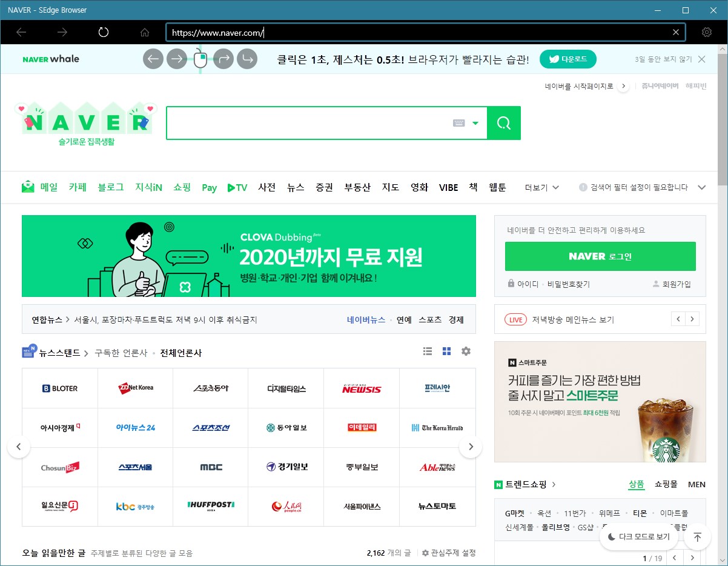This screenshot has height=566, width=728.
Task: Enable 다크 모드로 보기 dark mode
Action: (639, 537)
